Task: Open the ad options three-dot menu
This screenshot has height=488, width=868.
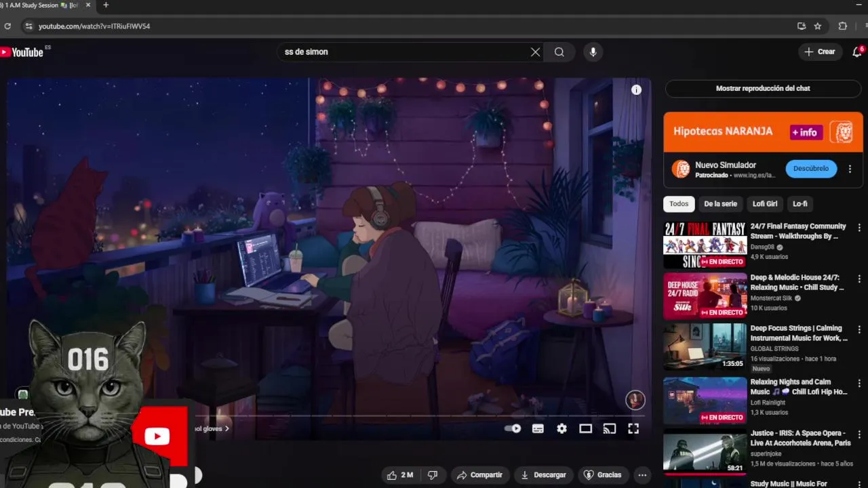Action: (850, 169)
